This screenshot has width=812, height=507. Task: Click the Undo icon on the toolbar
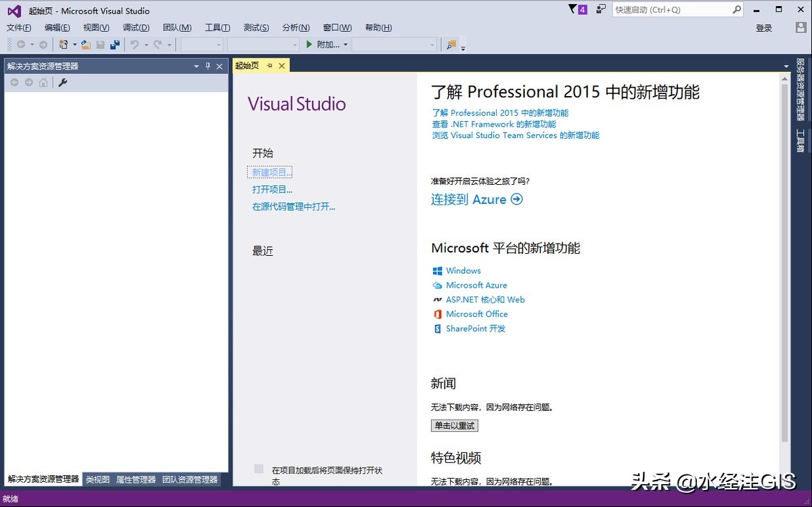135,45
